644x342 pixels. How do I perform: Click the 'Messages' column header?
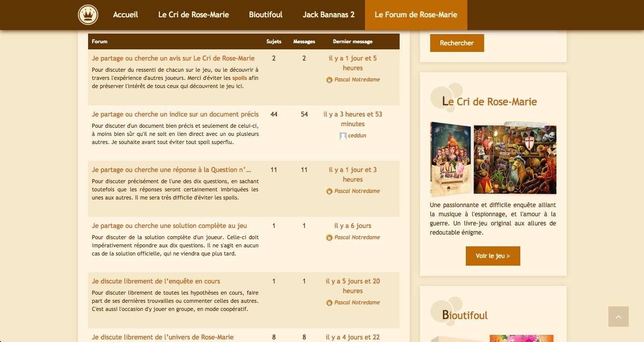click(304, 42)
